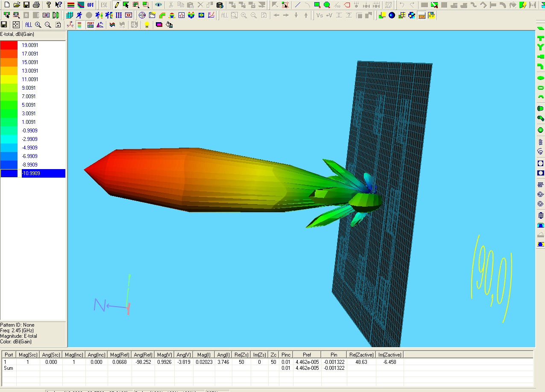Screen dimensions: 545x392
Task: Click the paint bucket background color icon
Action: pos(169,25)
